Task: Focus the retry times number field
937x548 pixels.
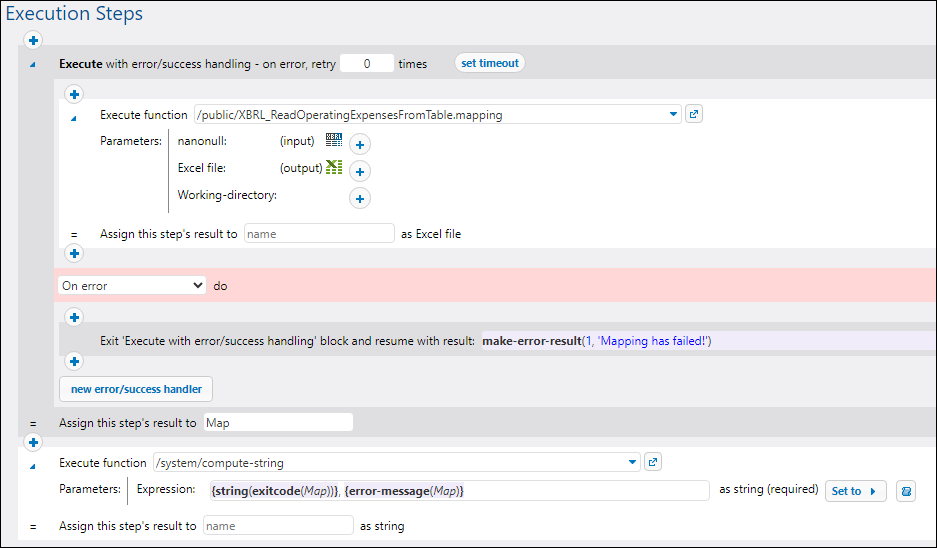Action: (366, 63)
